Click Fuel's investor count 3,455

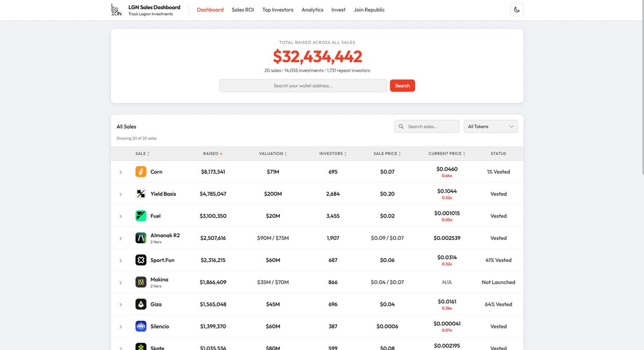(333, 216)
